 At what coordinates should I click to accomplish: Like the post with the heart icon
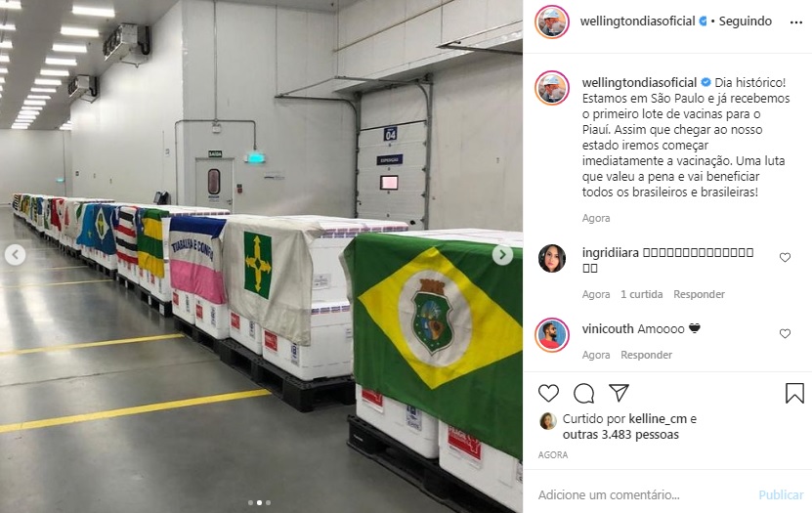(548, 394)
